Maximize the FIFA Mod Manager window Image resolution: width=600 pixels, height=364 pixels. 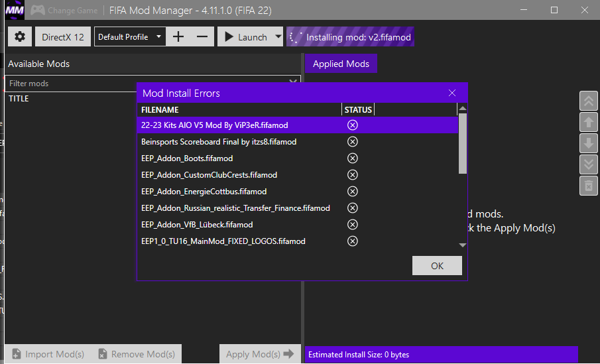(554, 10)
